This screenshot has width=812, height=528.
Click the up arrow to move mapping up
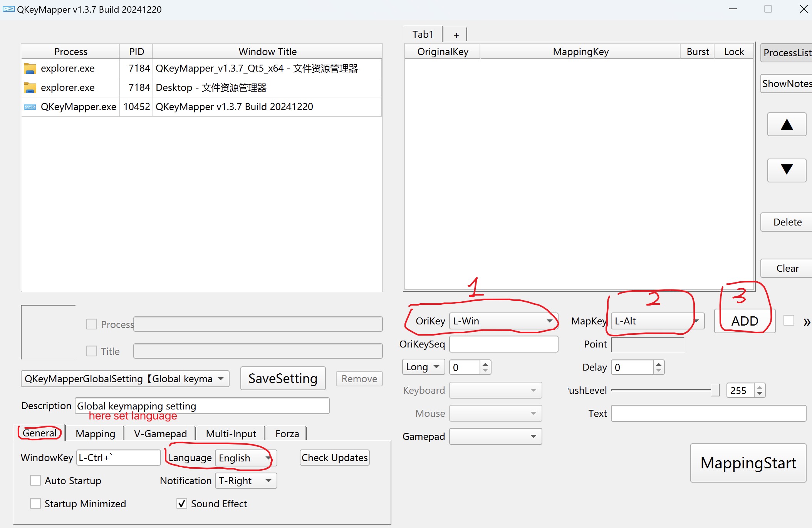click(787, 124)
